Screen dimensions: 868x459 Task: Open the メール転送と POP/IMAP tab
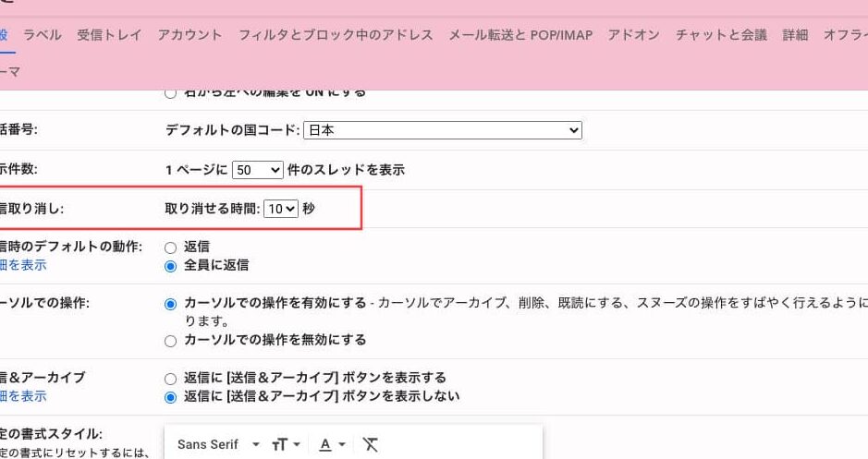pos(520,35)
